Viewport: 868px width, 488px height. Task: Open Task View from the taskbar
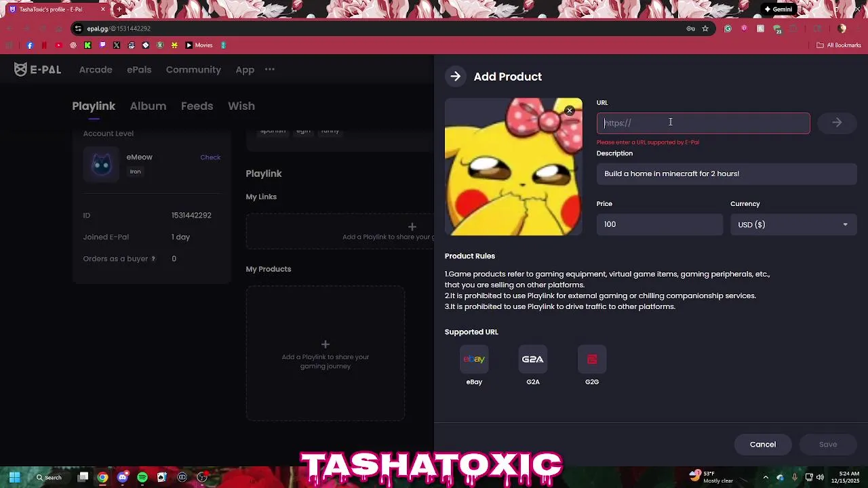coord(83,477)
